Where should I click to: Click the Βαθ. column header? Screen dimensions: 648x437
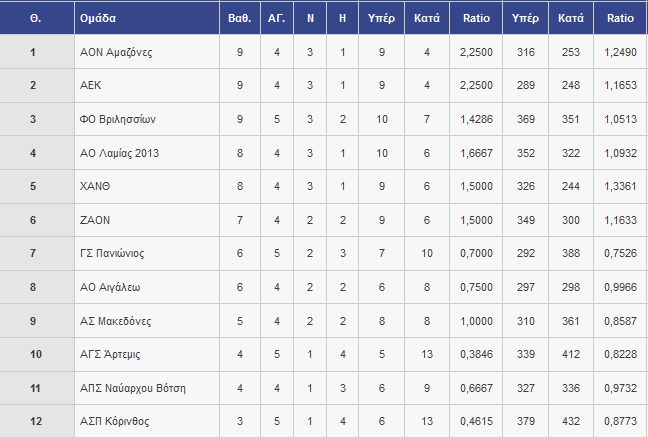pos(239,18)
